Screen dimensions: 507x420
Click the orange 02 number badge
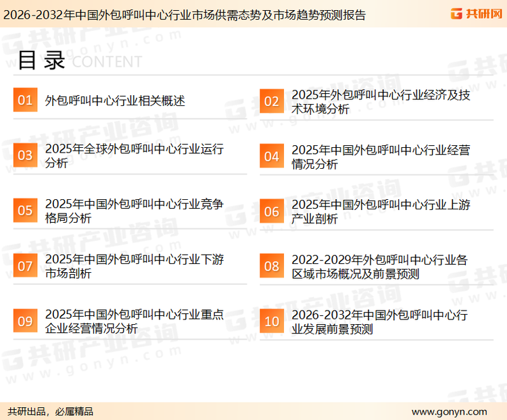pyautogui.click(x=272, y=101)
